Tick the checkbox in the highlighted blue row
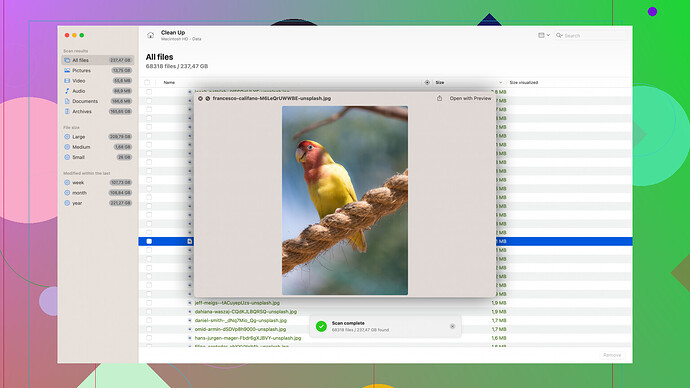 click(x=149, y=241)
